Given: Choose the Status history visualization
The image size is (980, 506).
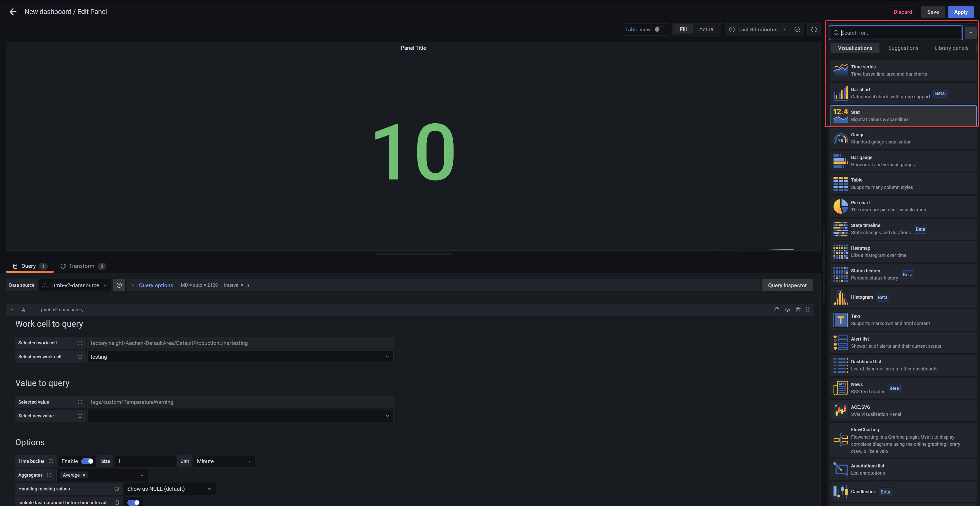Looking at the screenshot, I should click(x=903, y=274).
